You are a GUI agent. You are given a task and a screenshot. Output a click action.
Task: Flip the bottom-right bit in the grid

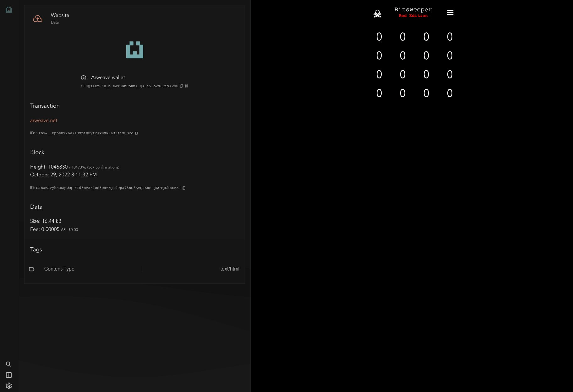[x=450, y=94]
